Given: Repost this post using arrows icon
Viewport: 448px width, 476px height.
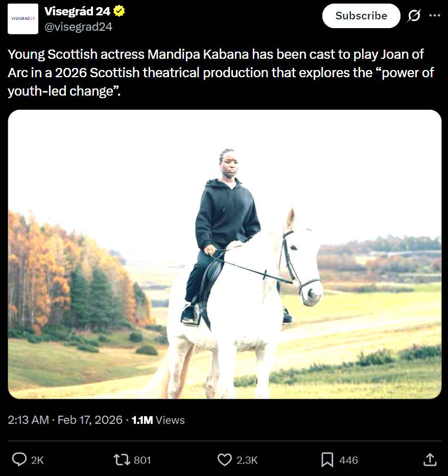Looking at the screenshot, I should tap(122, 460).
